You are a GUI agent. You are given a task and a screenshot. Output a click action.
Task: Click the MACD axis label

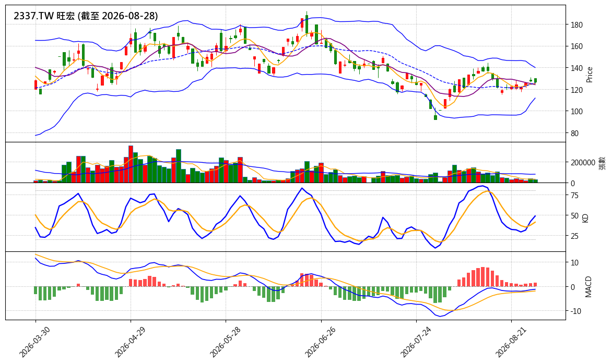[x=589, y=286]
